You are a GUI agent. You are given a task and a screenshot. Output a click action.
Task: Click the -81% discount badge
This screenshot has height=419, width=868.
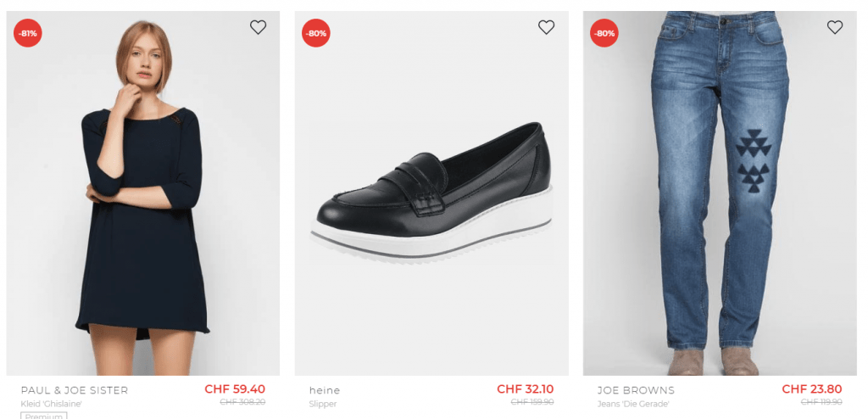coord(28,33)
